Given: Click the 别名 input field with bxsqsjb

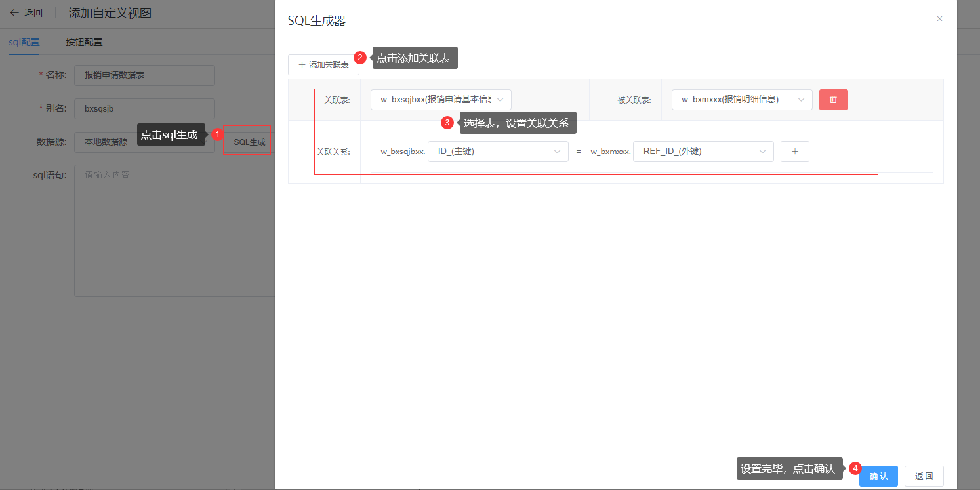Looking at the screenshot, I should 144,109.
